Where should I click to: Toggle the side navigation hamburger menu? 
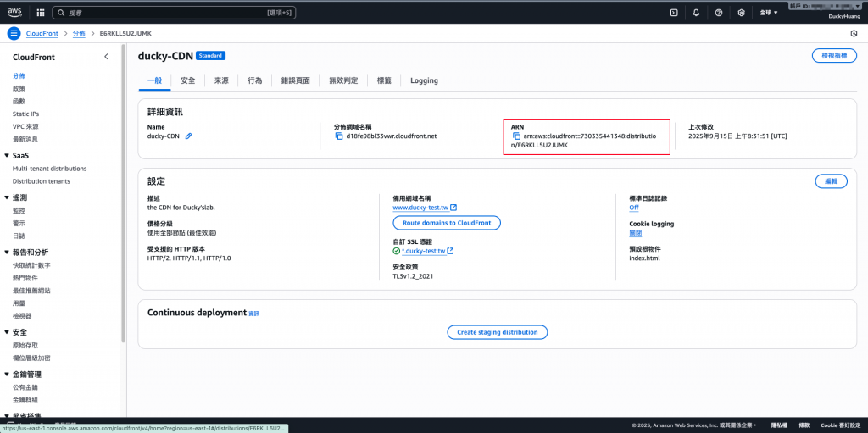14,33
